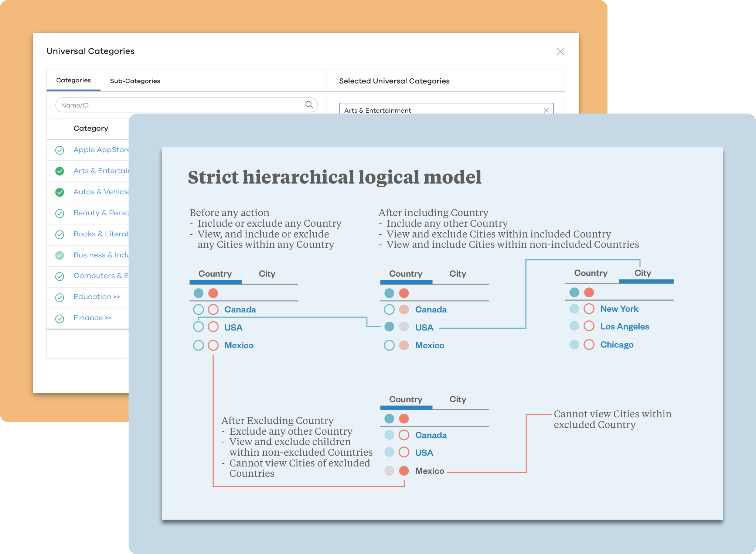Switch to the Sub-Categories tab
This screenshot has height=554, width=756.
[x=135, y=81]
